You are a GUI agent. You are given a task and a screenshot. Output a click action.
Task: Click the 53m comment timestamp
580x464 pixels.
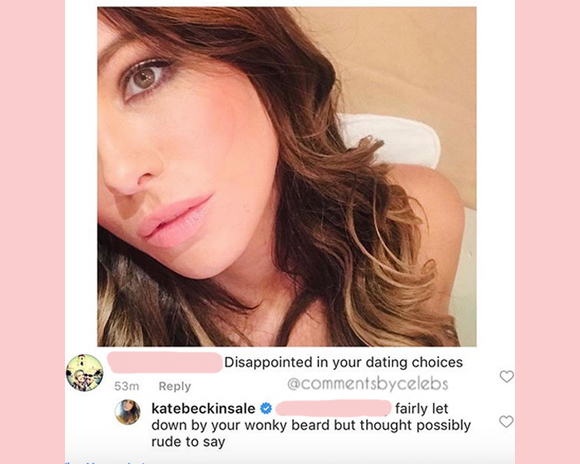pos(127,386)
